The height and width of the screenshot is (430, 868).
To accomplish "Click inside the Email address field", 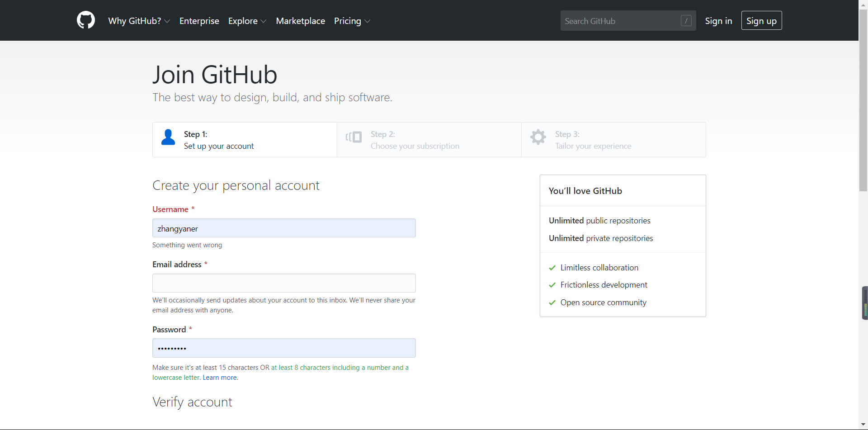I will tap(283, 283).
